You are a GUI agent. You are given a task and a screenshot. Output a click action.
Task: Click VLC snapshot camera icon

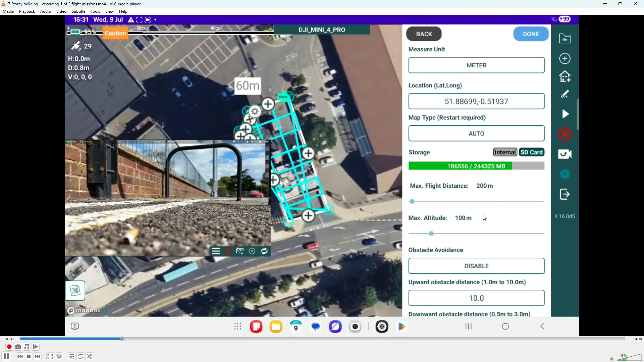[18, 347]
